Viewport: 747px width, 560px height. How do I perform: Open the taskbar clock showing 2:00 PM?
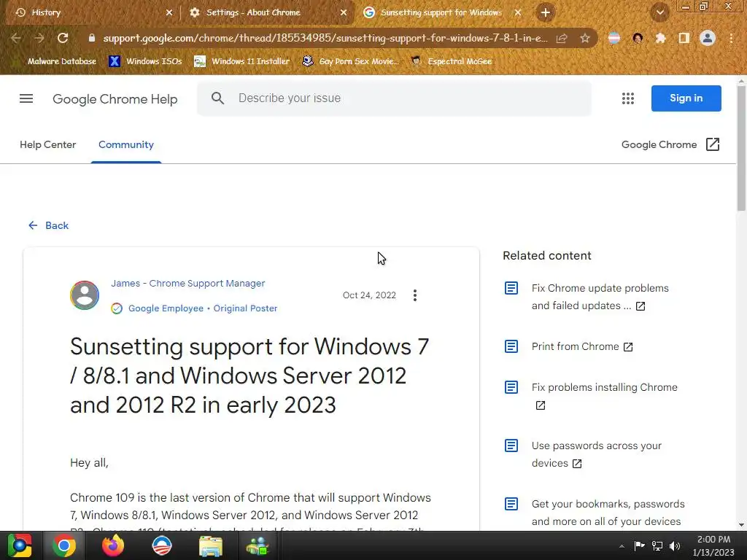713,545
